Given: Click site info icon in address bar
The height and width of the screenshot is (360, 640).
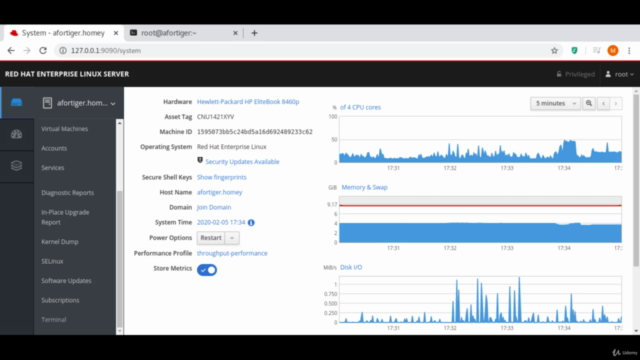Looking at the screenshot, I should (x=63, y=51).
